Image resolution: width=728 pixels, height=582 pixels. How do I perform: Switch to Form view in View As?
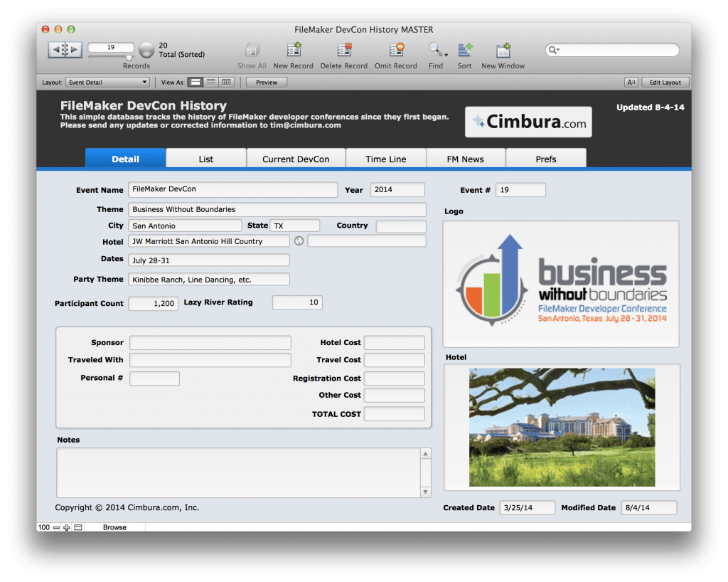[196, 83]
